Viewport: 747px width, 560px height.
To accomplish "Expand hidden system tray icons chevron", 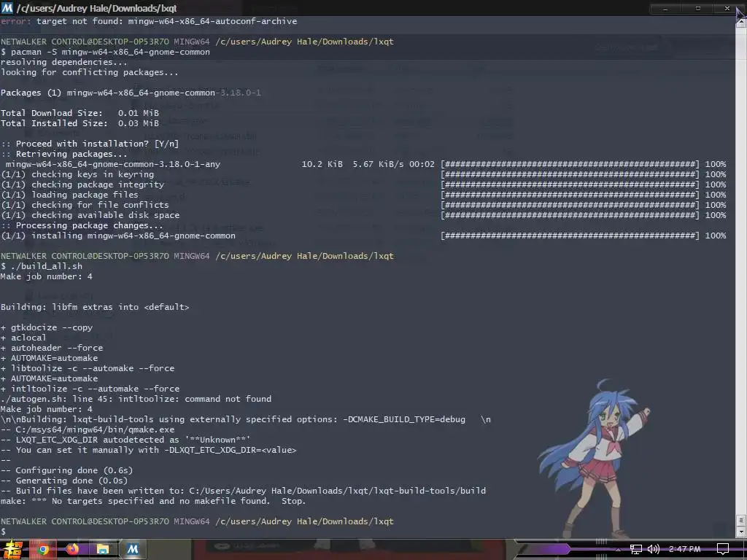I will point(618,549).
